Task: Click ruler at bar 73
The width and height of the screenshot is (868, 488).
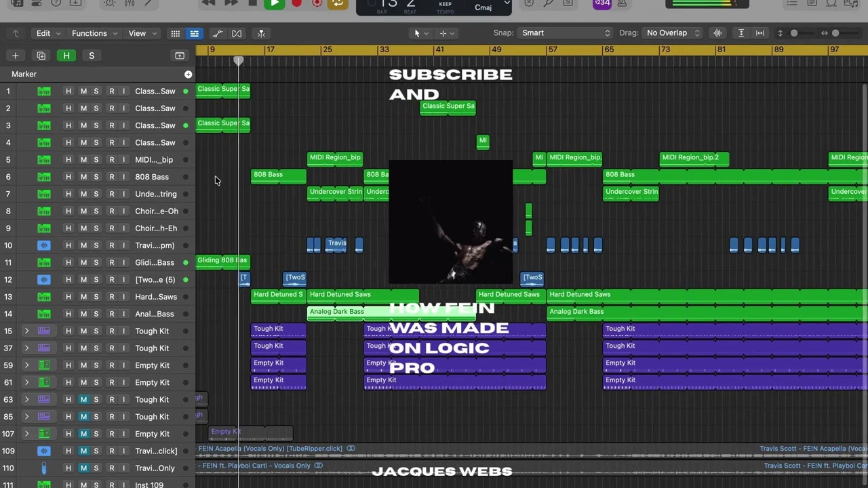Action: click(x=665, y=49)
